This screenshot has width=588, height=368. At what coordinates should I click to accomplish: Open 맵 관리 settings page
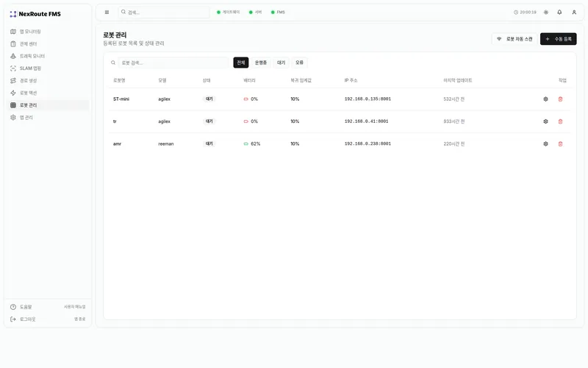click(48, 118)
